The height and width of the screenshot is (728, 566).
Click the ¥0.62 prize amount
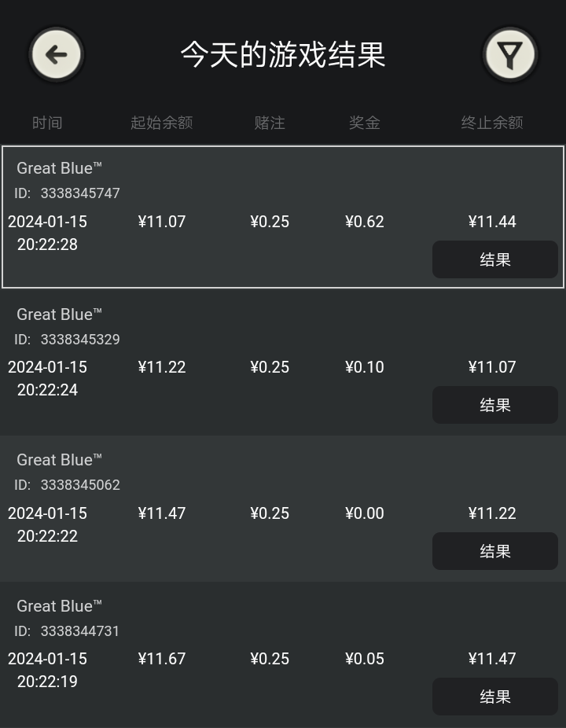click(x=365, y=222)
